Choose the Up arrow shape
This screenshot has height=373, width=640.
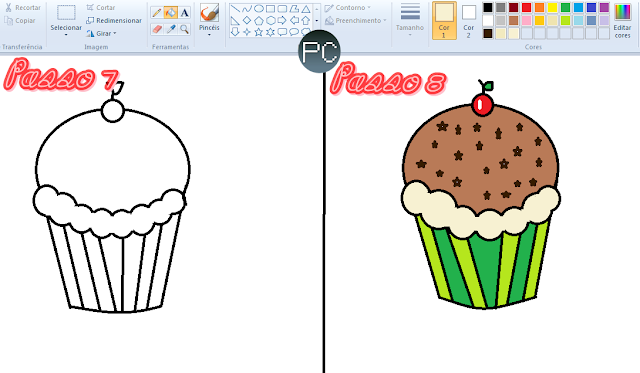pos(306,20)
